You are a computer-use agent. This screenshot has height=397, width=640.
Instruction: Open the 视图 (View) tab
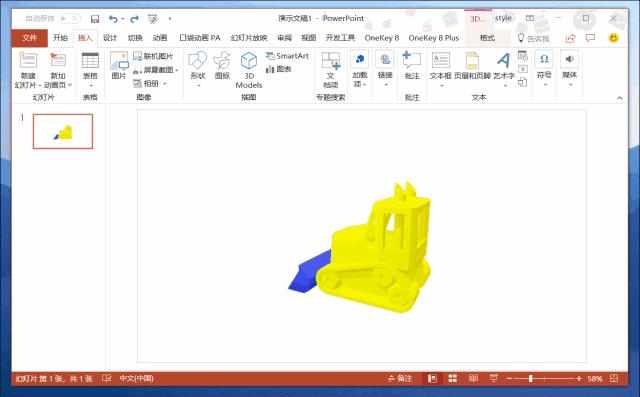click(309, 38)
